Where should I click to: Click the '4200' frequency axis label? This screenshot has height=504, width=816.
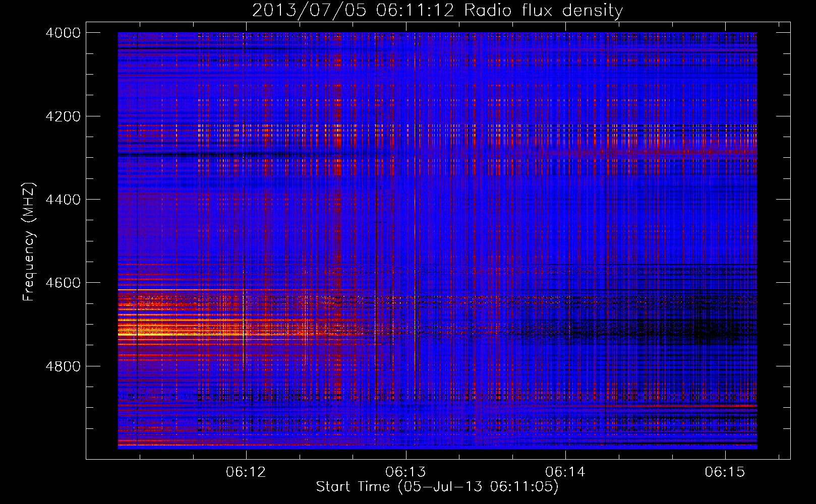pyautogui.click(x=63, y=116)
